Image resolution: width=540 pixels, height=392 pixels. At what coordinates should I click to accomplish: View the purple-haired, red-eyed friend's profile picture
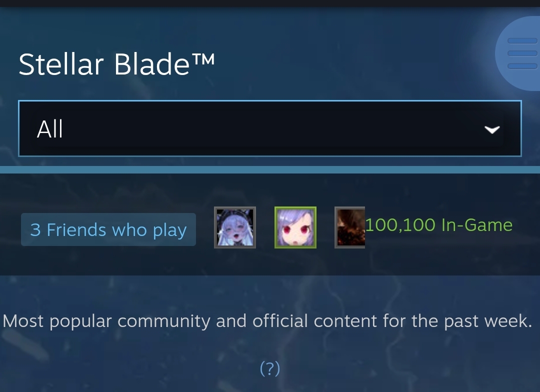tap(295, 227)
